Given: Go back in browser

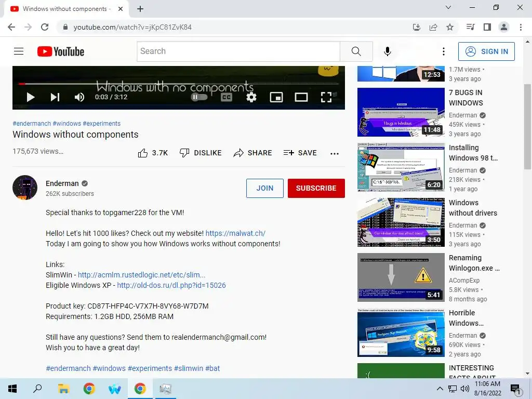Looking at the screenshot, I should click(x=11, y=27).
